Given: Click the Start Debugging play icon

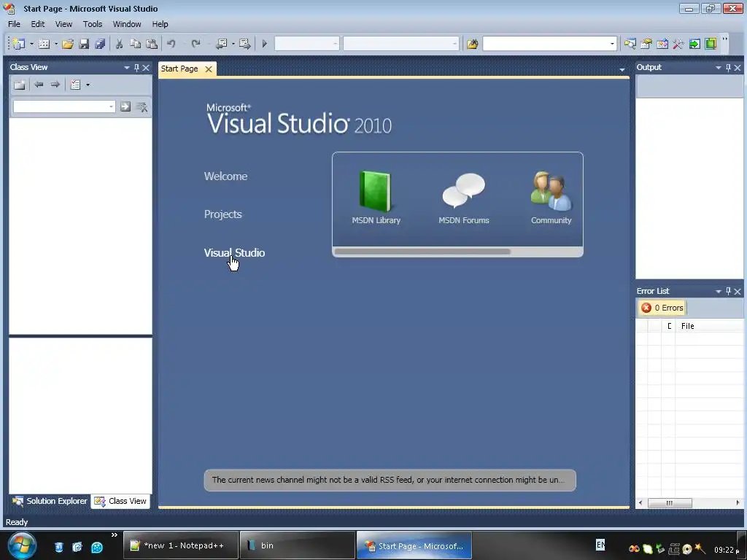Looking at the screenshot, I should [264, 44].
